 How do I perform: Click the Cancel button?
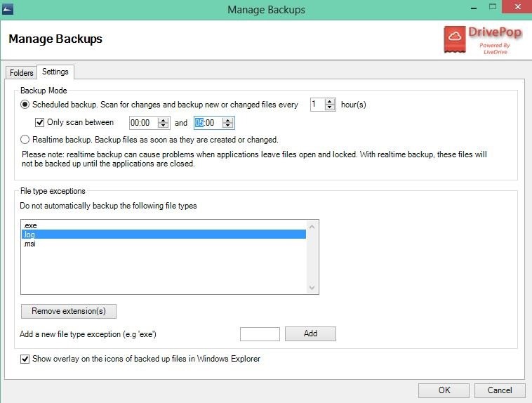(500, 390)
